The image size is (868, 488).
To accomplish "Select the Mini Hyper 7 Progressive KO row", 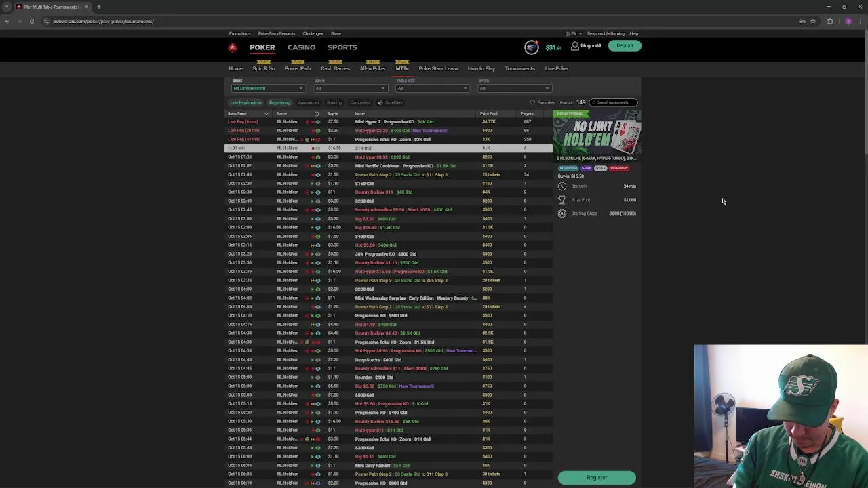I will (389, 122).
